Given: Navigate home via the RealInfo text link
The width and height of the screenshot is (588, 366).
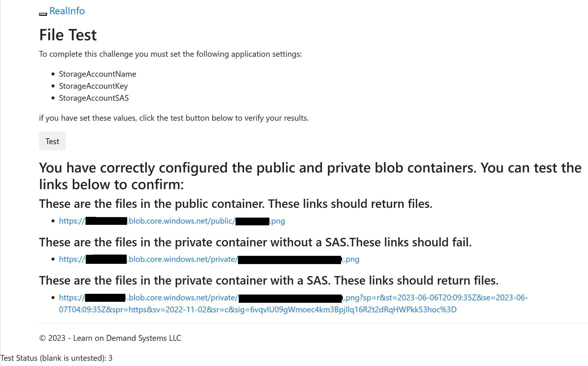Looking at the screenshot, I should pyautogui.click(x=66, y=11).
